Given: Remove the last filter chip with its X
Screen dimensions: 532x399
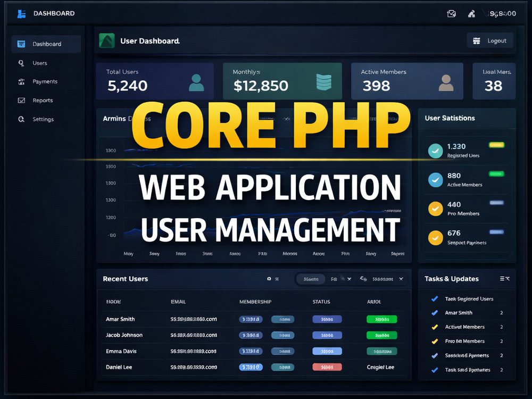Looking at the screenshot, I should (x=401, y=279).
